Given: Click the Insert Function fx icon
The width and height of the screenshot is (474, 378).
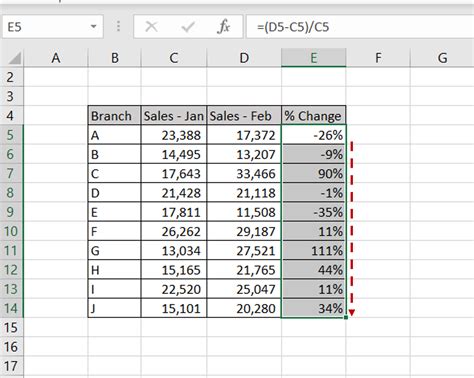Looking at the screenshot, I should (x=223, y=26).
